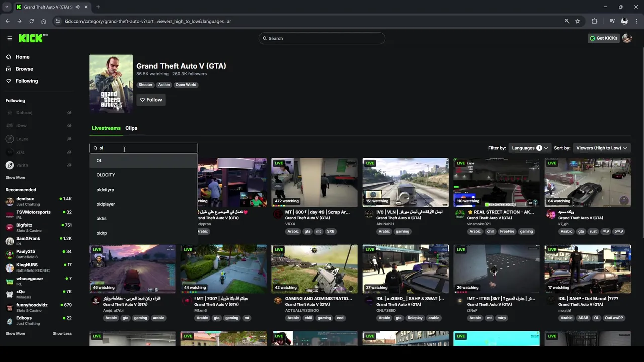Viewport: 644px width, 362px height.
Task: Click the top Search bar
Action: click(x=322, y=38)
